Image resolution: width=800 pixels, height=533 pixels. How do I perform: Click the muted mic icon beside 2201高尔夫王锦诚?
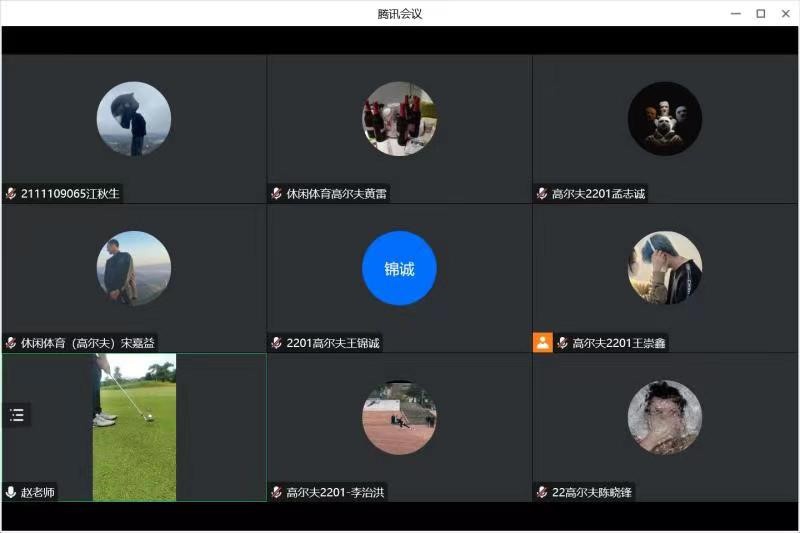tap(277, 343)
